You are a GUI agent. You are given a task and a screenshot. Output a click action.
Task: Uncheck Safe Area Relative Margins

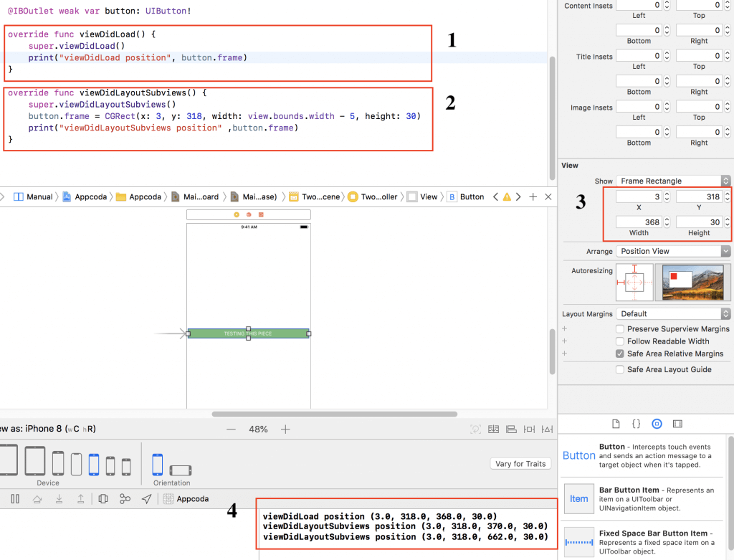[619, 353]
